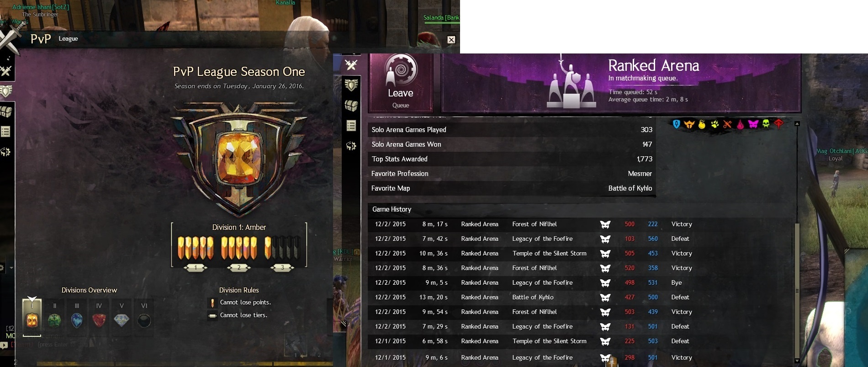Filter by pink Mesmer butterfly icon
This screenshot has width=868, height=367.
pos(753,124)
